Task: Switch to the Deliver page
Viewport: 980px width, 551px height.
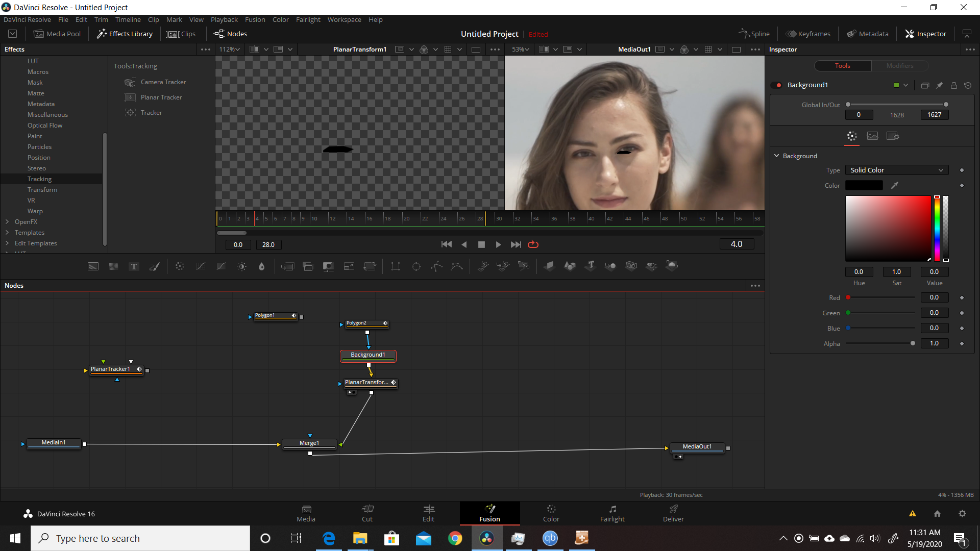Action: click(673, 513)
